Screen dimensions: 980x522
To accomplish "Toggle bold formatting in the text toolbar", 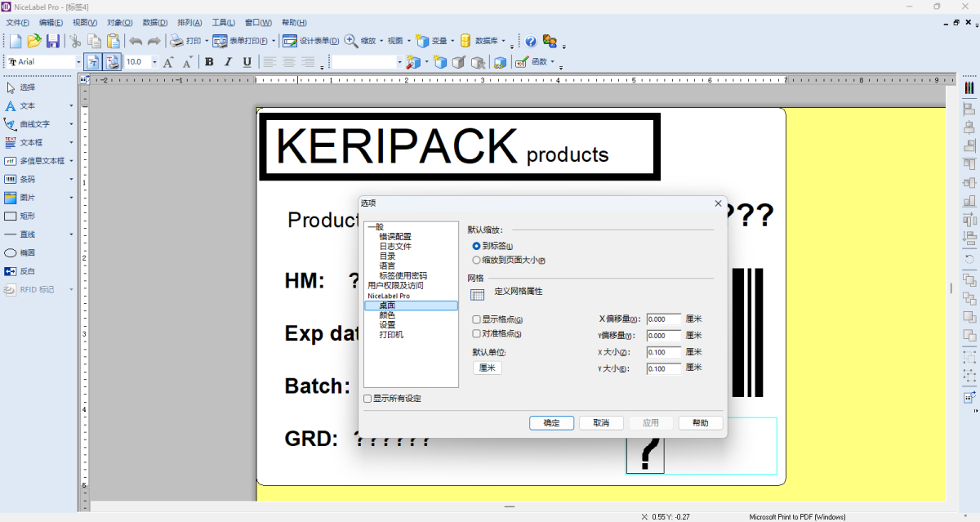I will pos(209,61).
